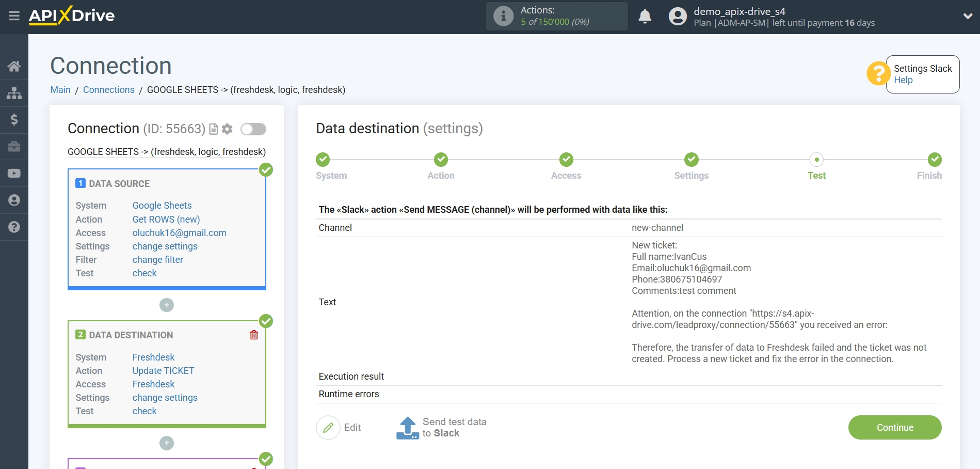
Task: Go to Home in sidebar
Action: [14, 66]
